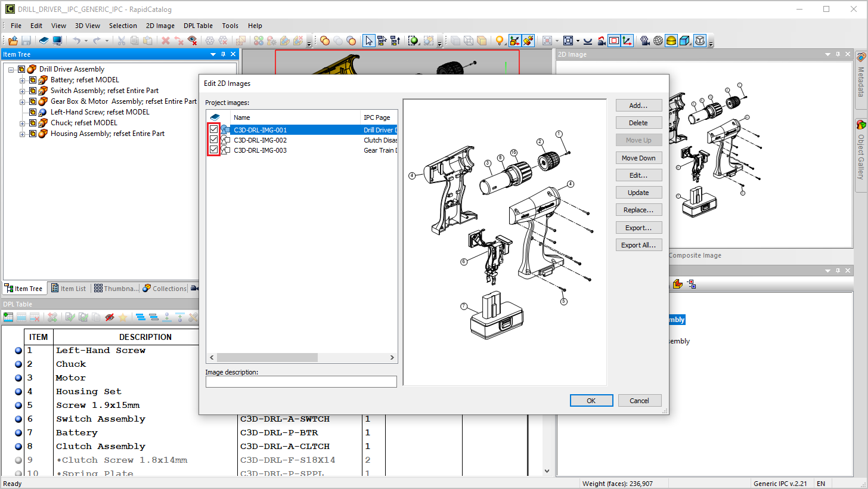Screen dimensions: 868x489
Task: Click the blue book toolbar icon
Action: (x=44, y=41)
